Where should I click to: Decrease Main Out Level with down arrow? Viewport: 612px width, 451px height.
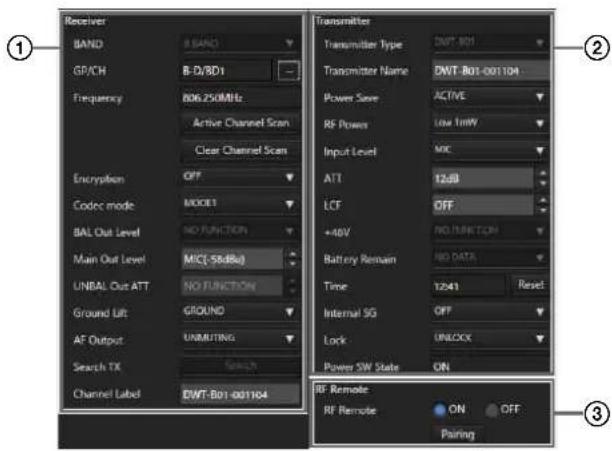[292, 264]
